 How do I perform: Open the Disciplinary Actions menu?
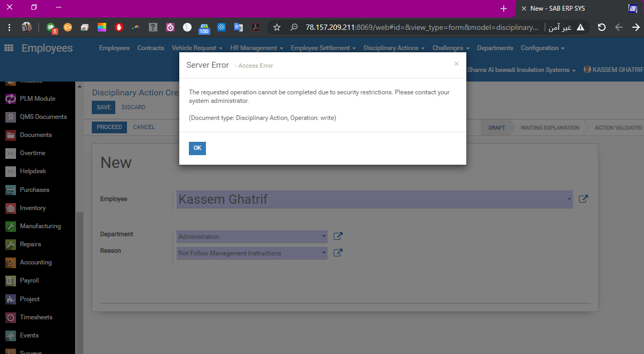(394, 48)
